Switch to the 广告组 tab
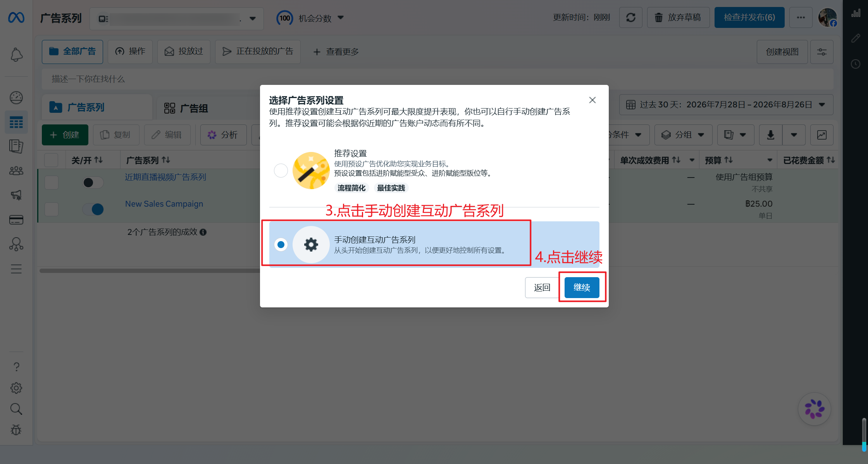Screen dimensions: 868x464 pyautogui.click(x=186, y=108)
